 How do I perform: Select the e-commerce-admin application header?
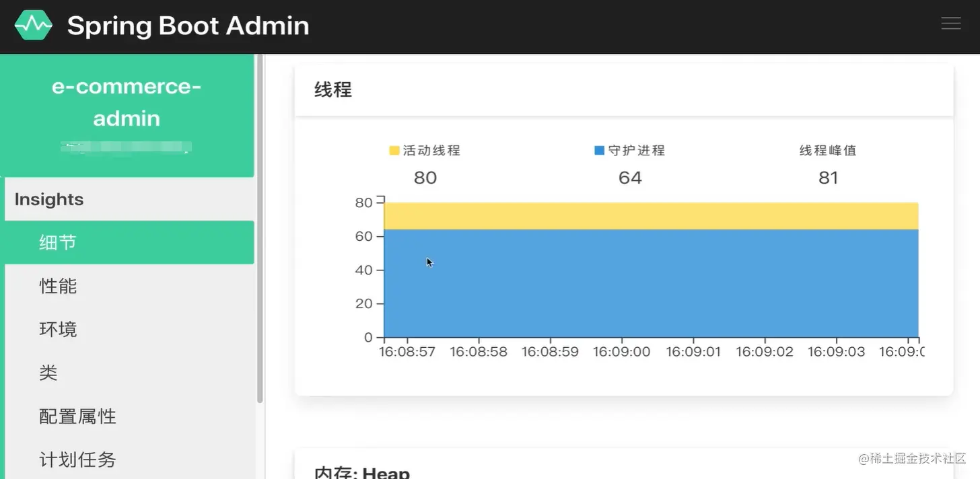coord(127,115)
